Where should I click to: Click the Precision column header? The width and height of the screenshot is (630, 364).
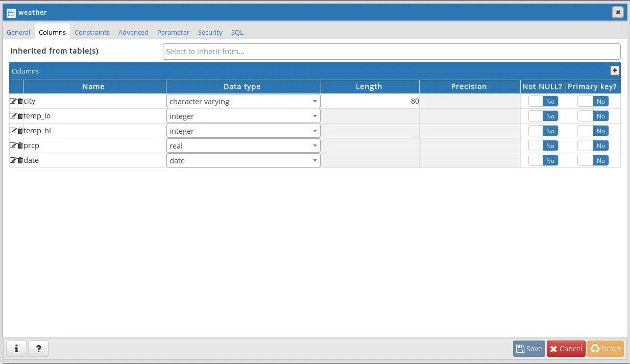click(x=469, y=87)
